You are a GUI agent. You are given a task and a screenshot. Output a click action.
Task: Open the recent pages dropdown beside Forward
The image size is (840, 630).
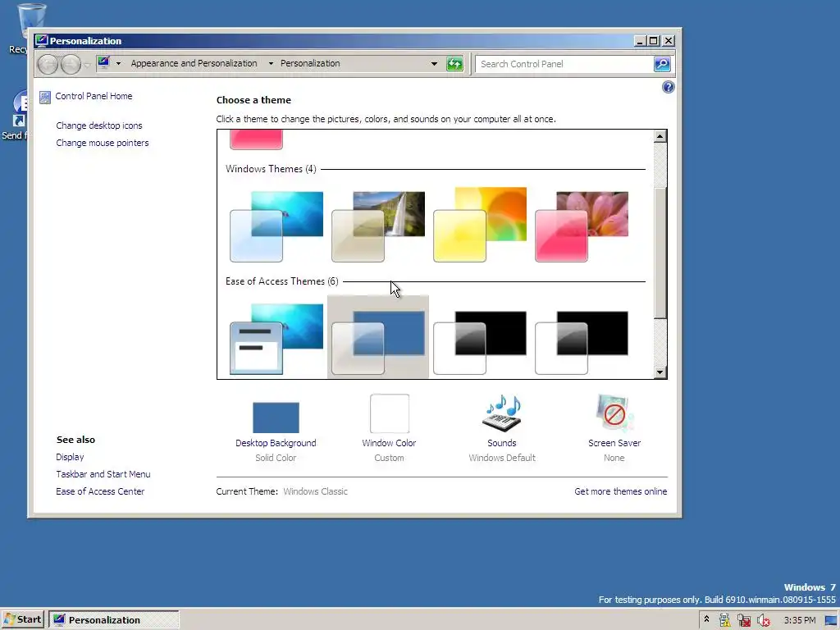coord(87,65)
